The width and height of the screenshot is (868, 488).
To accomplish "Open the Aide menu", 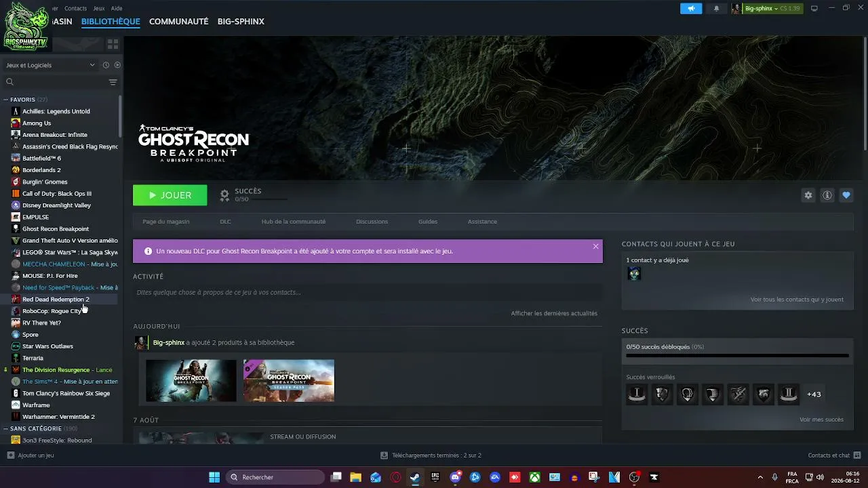I will (117, 8).
